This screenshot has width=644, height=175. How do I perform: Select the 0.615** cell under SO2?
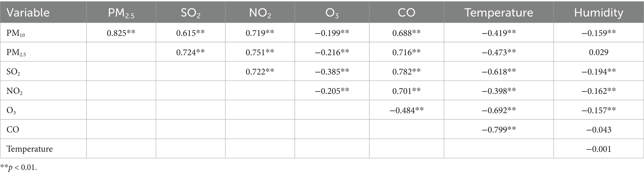click(x=190, y=33)
